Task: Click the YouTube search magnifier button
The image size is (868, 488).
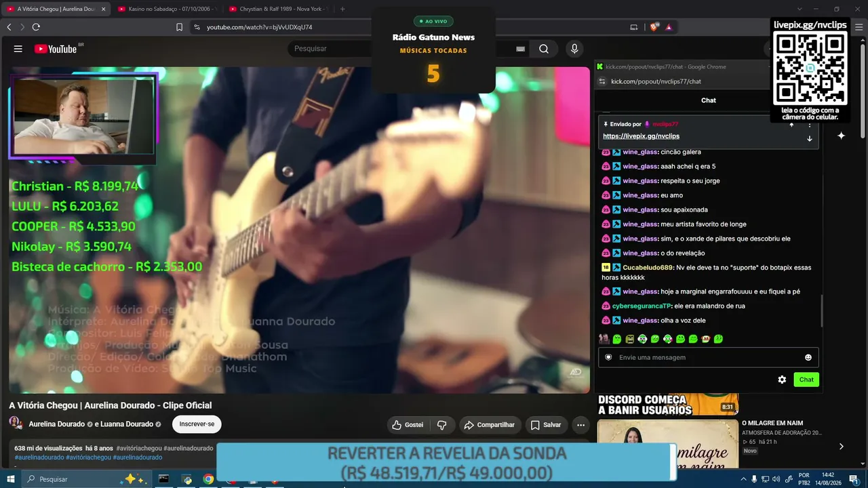Action: [544, 49]
